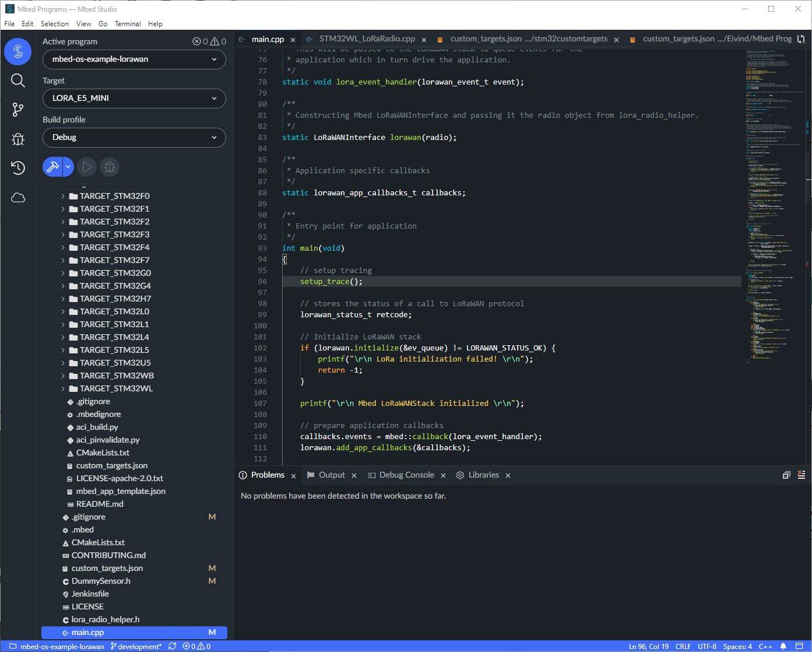Click CRLF line ending indicator
This screenshot has width=812, height=652.
(x=683, y=646)
